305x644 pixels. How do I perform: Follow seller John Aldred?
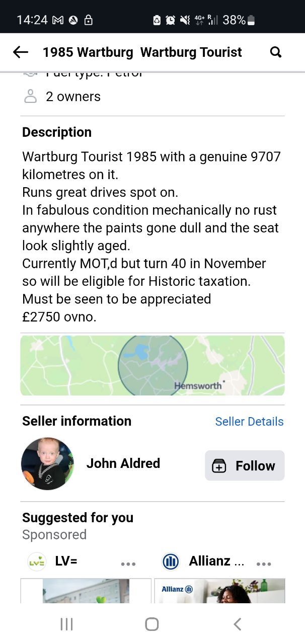coord(245,465)
